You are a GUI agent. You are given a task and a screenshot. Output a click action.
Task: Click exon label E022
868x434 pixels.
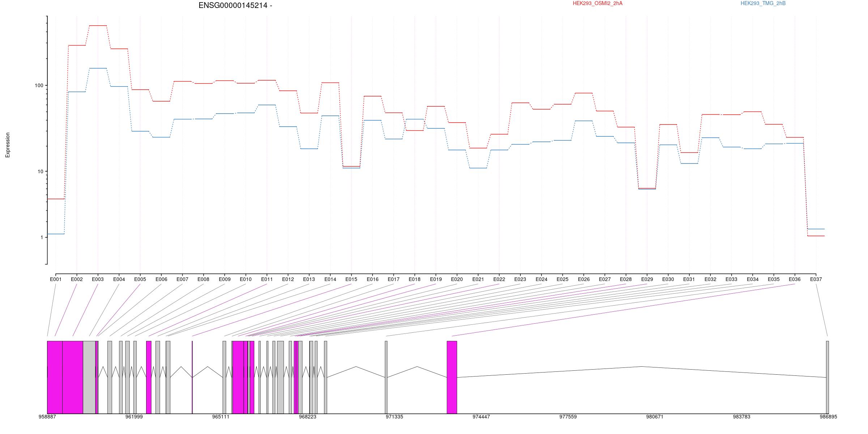tap(499, 279)
